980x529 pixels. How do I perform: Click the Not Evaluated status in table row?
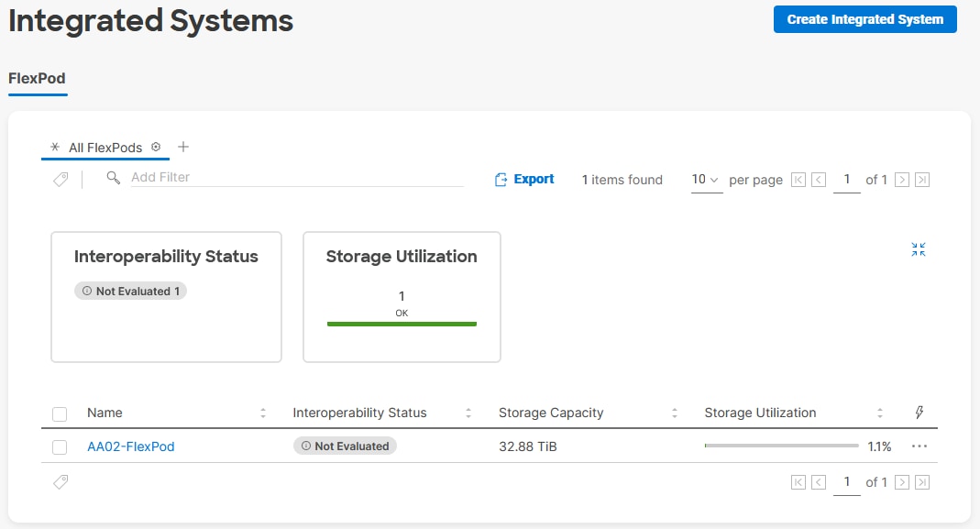click(x=345, y=446)
